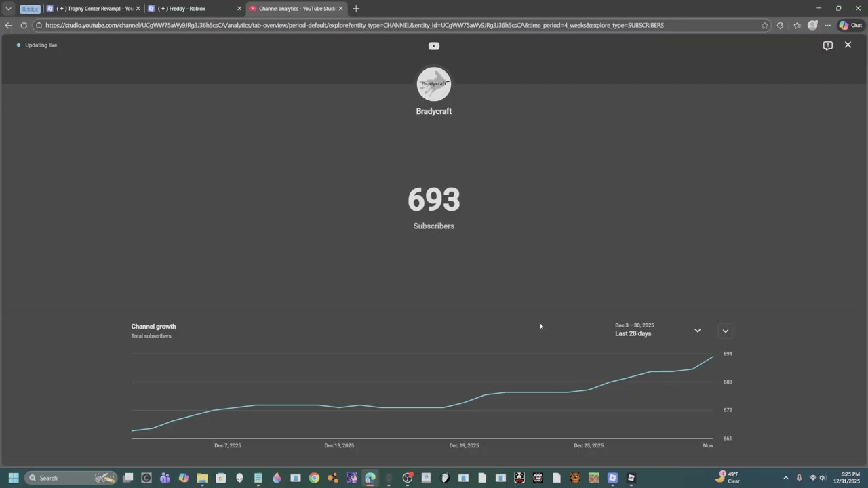Open the Wi-Fi network tray icon
868x488 pixels.
tap(812, 478)
